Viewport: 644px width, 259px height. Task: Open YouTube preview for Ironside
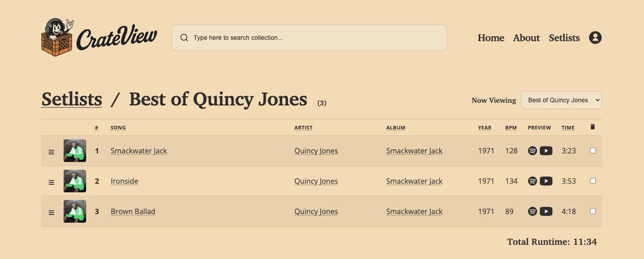(x=546, y=181)
